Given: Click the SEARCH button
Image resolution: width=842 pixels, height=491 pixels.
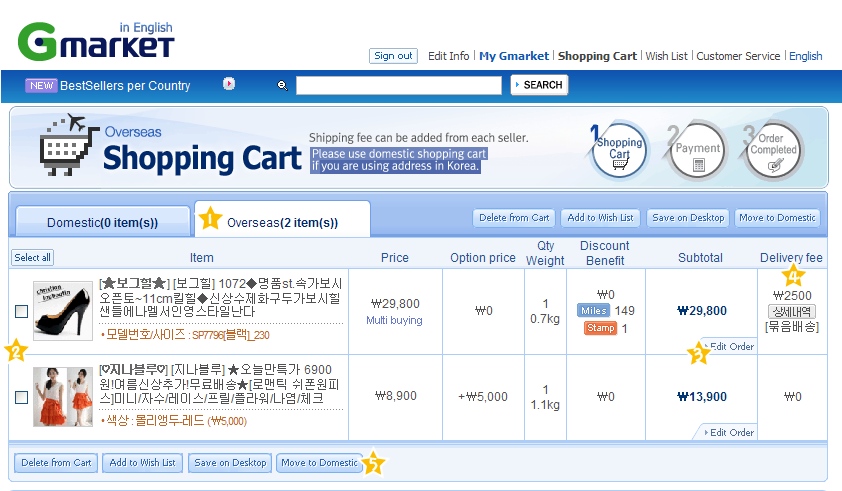Looking at the screenshot, I should 539,85.
